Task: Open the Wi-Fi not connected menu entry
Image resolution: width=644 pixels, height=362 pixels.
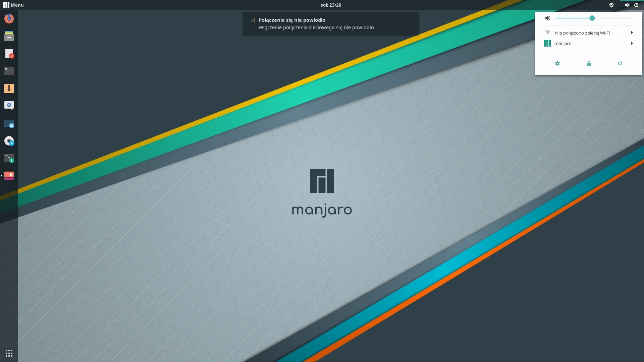Action: point(589,33)
